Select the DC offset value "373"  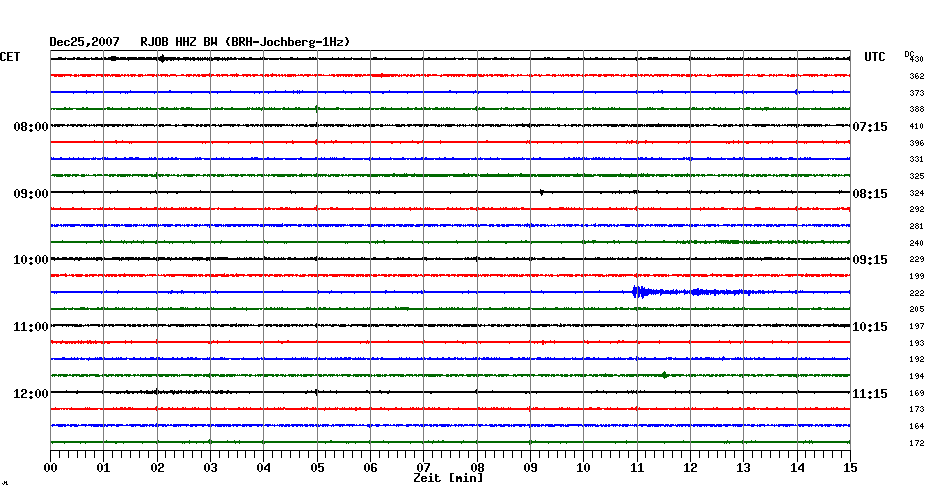(917, 93)
